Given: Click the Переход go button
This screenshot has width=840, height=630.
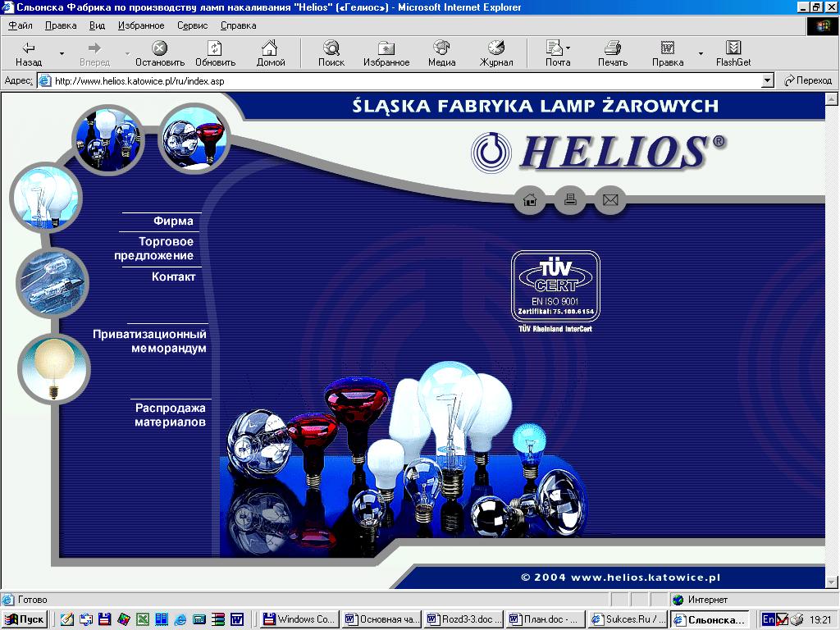Looking at the screenshot, I should [x=808, y=80].
